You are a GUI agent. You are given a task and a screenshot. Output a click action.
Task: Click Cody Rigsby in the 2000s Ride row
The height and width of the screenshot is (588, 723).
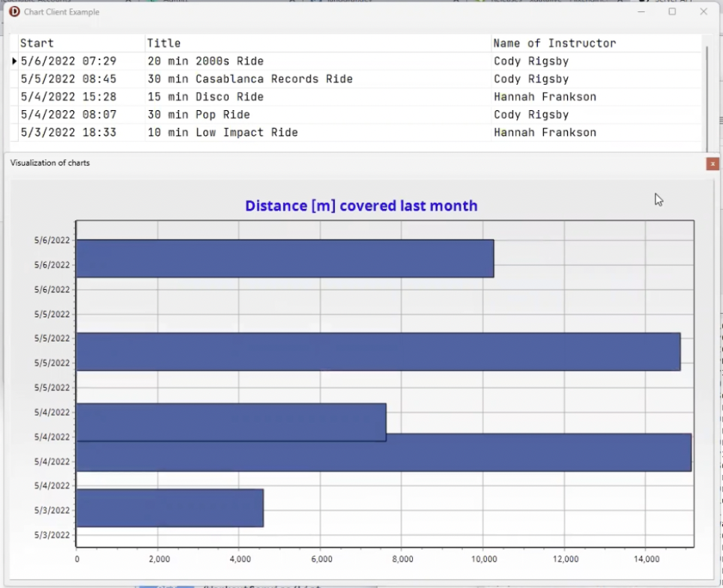point(531,61)
